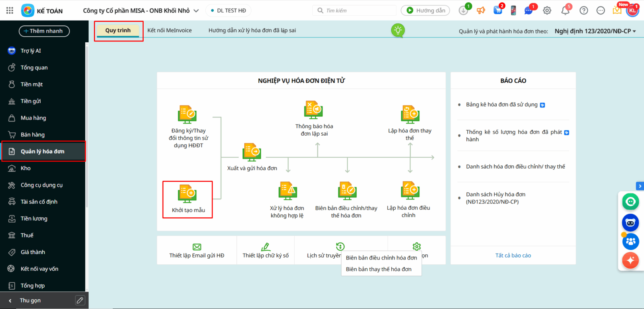644x309 pixels.
Task: Click the Thêm nhanh button
Action: coord(44,31)
